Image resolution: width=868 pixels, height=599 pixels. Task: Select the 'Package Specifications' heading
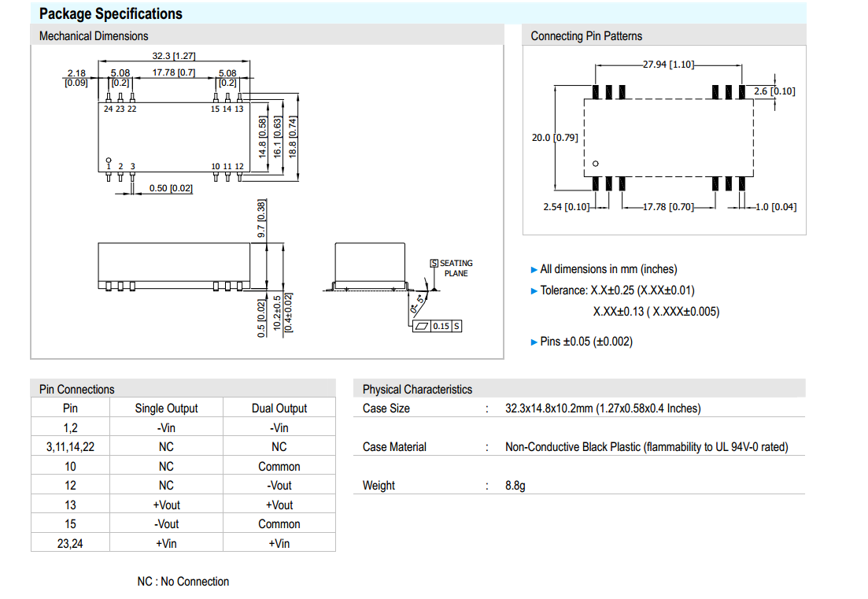[110, 13]
